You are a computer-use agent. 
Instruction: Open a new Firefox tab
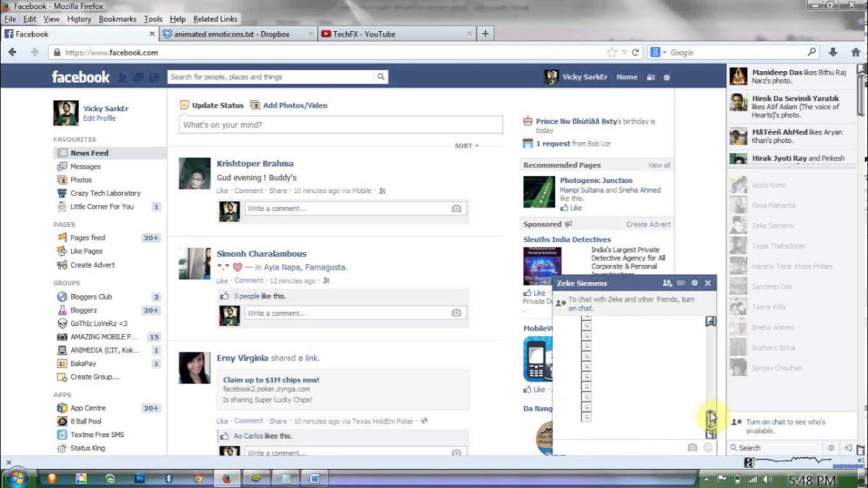(486, 34)
